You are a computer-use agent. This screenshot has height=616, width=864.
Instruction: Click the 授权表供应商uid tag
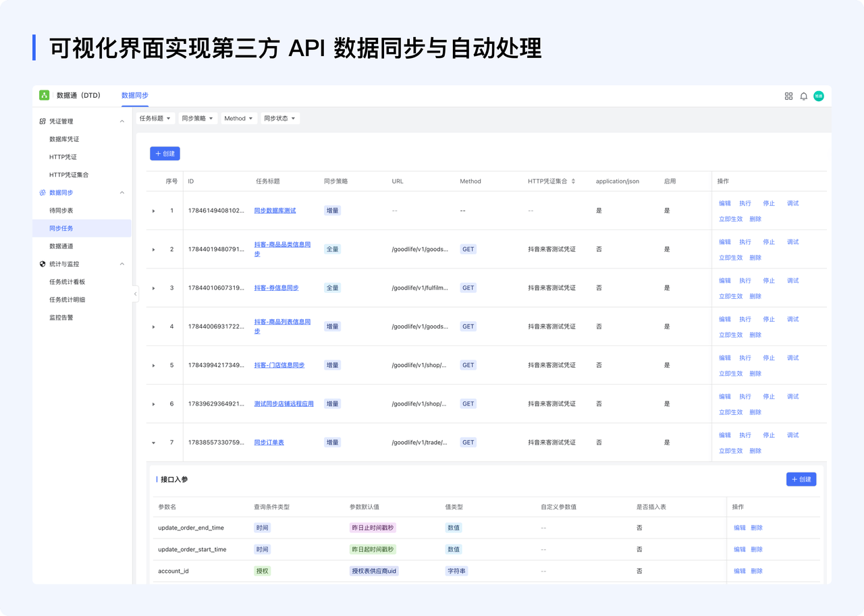coord(374,571)
